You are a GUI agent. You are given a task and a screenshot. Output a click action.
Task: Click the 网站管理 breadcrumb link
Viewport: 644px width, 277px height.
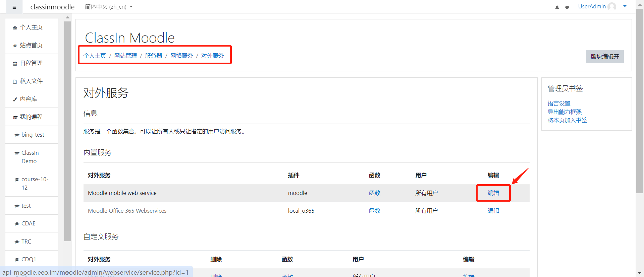(125, 56)
